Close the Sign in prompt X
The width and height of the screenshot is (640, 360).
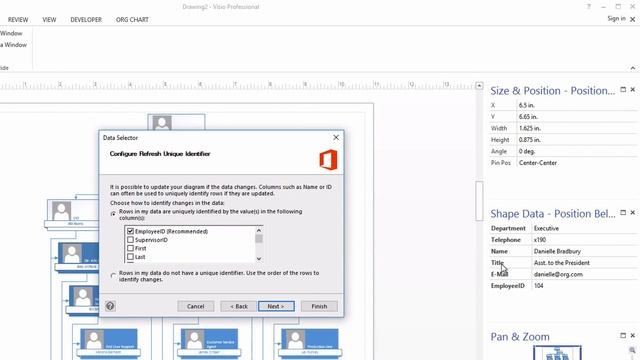click(633, 19)
